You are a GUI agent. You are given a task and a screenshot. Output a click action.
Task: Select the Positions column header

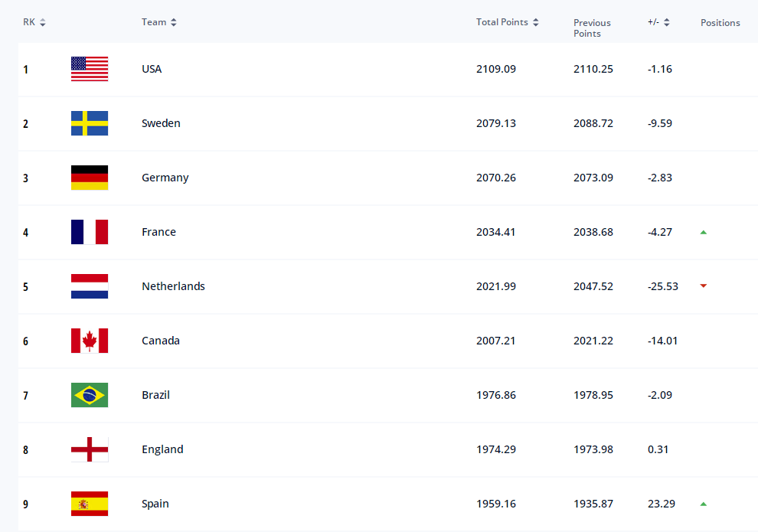[720, 23]
